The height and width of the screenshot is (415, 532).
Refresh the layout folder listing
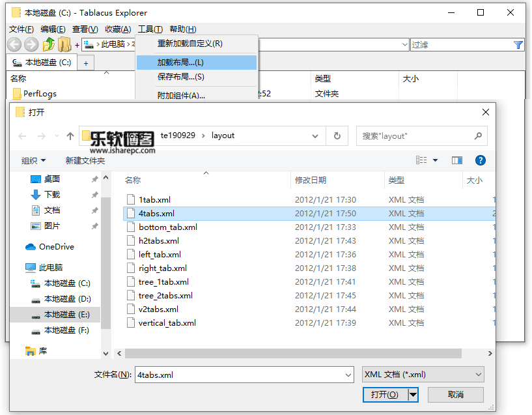point(337,136)
